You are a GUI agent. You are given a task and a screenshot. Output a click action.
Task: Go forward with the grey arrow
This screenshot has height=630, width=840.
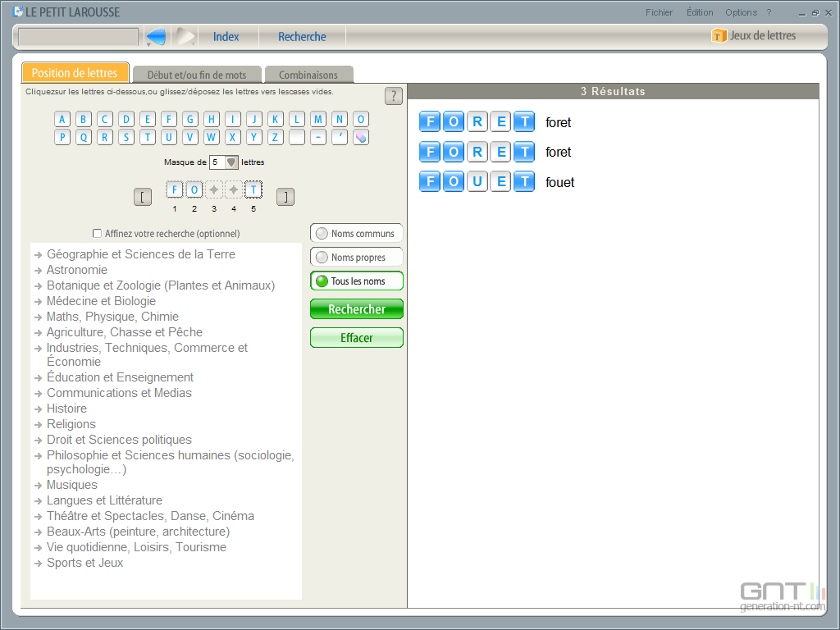186,36
